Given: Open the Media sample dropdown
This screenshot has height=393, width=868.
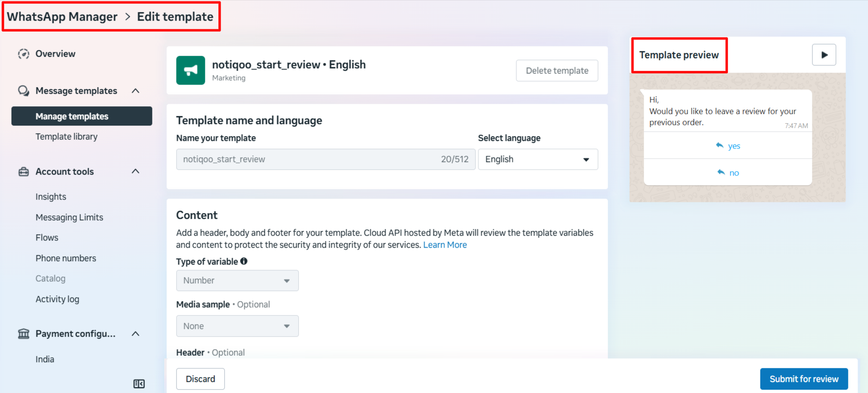Looking at the screenshot, I should (237, 326).
